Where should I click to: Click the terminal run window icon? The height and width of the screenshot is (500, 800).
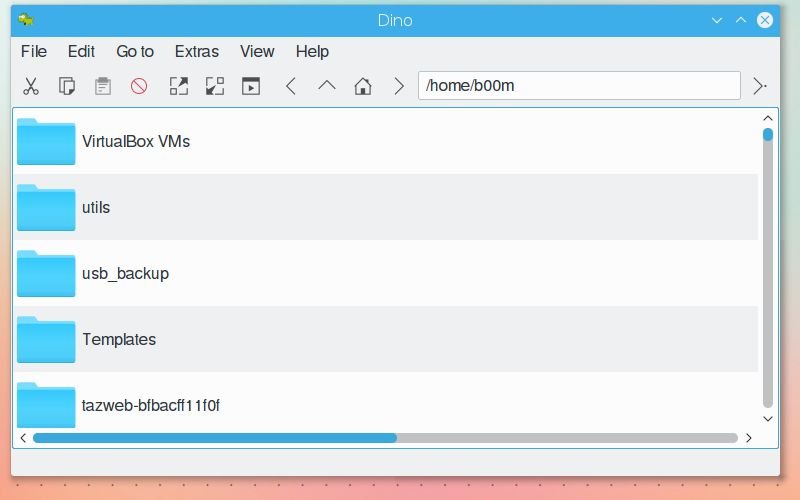[x=251, y=86]
